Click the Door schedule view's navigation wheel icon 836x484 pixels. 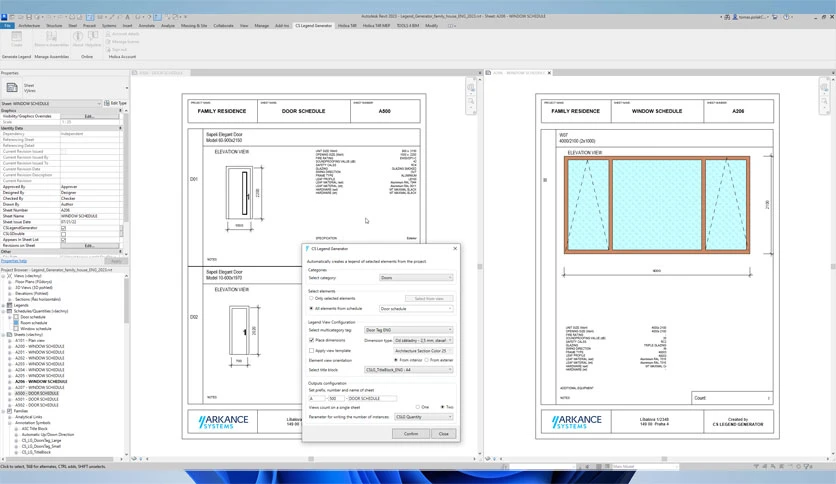point(471,87)
